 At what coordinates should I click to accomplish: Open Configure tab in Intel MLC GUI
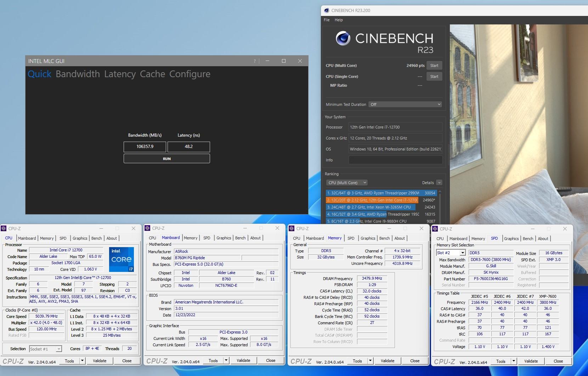[190, 74]
